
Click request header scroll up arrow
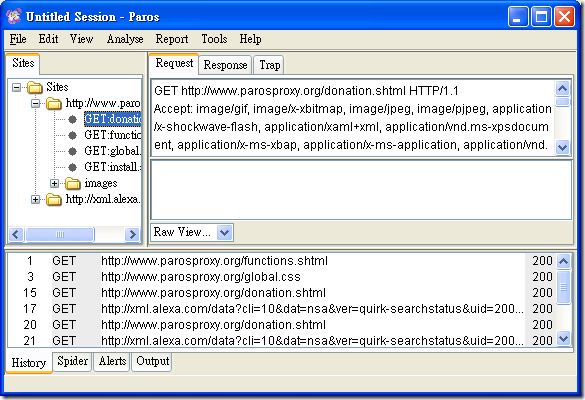pos(563,89)
